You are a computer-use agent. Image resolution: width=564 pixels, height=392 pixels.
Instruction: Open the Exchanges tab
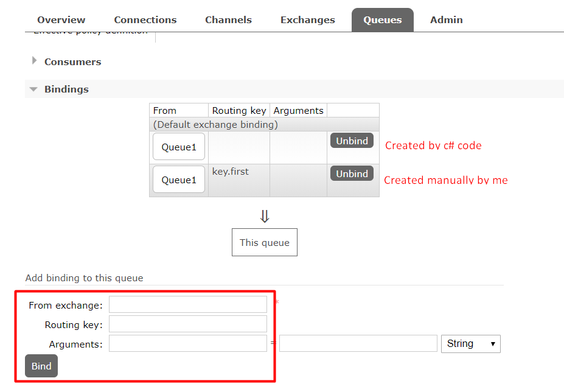[307, 19]
